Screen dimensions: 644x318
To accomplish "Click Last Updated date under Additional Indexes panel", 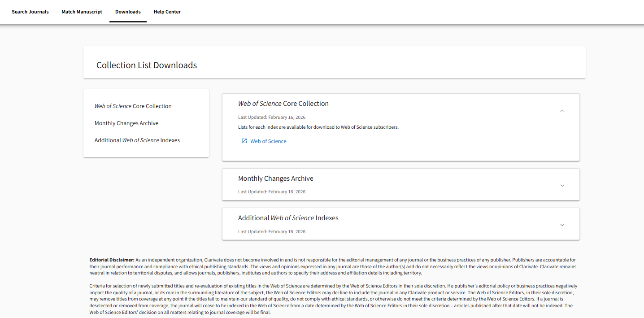I will click(x=272, y=232).
